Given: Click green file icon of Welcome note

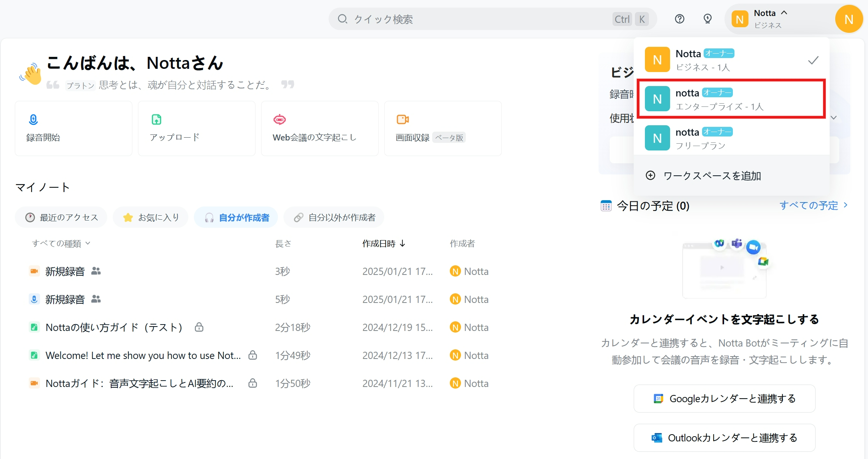Looking at the screenshot, I should pos(34,355).
